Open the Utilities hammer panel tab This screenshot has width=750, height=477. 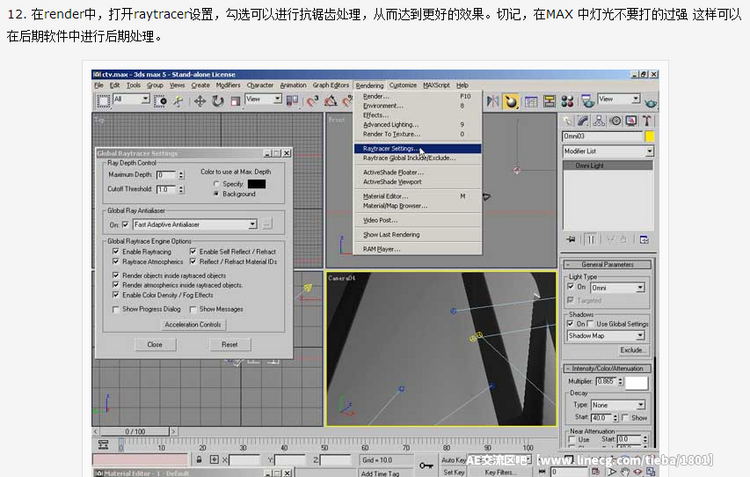647,121
